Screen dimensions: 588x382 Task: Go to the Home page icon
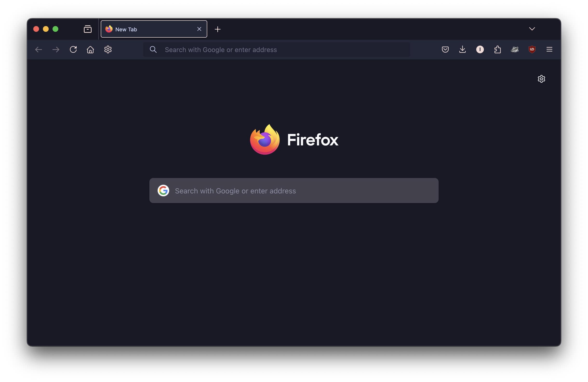[90, 49]
